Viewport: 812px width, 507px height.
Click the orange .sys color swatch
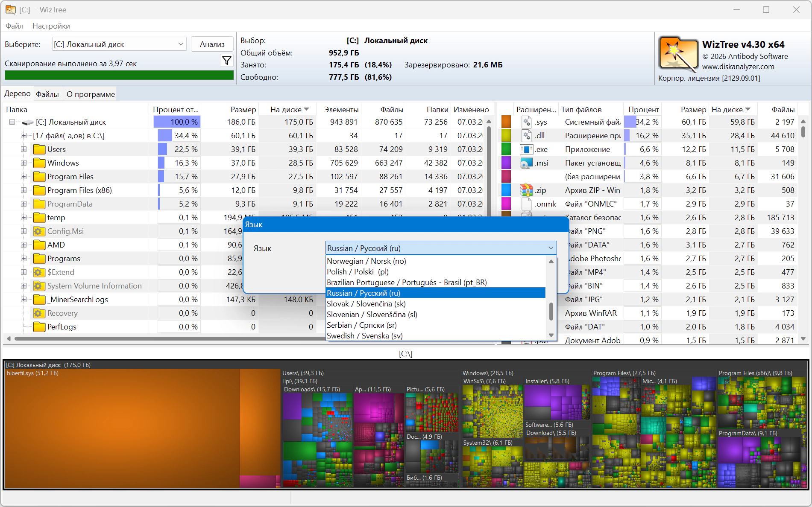pyautogui.click(x=506, y=122)
